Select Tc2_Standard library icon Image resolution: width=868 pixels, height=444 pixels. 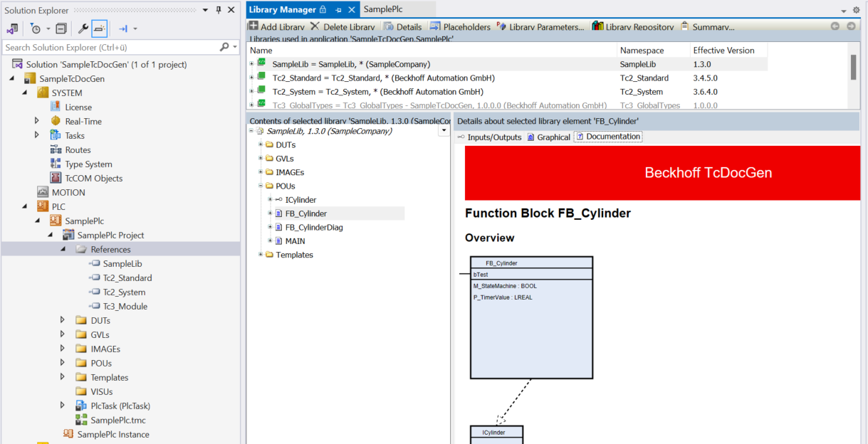pos(261,77)
